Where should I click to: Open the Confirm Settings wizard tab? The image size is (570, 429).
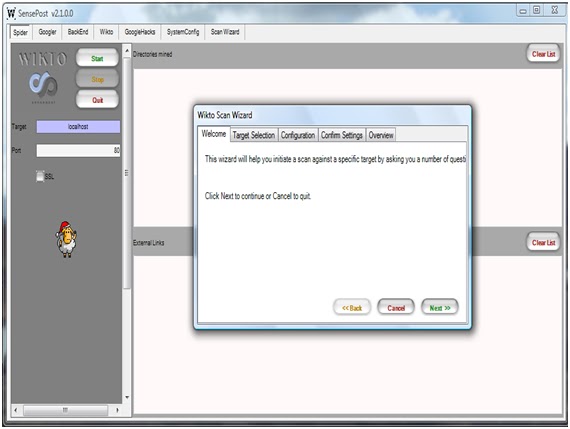point(341,135)
